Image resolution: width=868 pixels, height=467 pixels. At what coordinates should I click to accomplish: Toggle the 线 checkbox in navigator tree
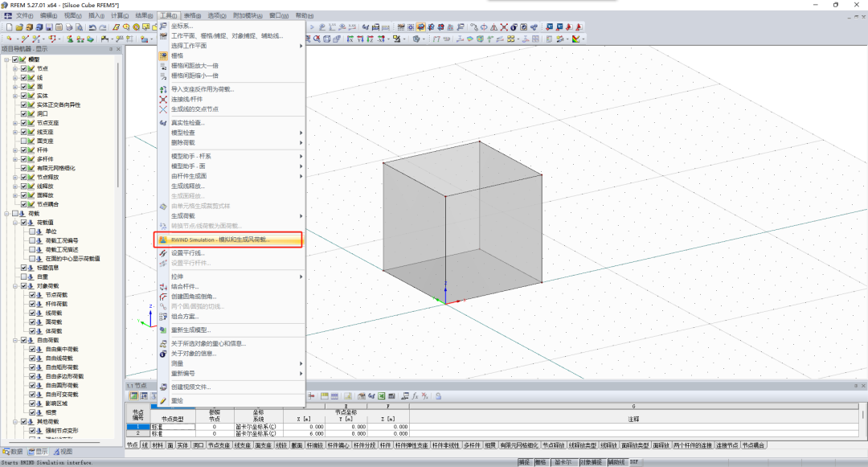point(24,77)
